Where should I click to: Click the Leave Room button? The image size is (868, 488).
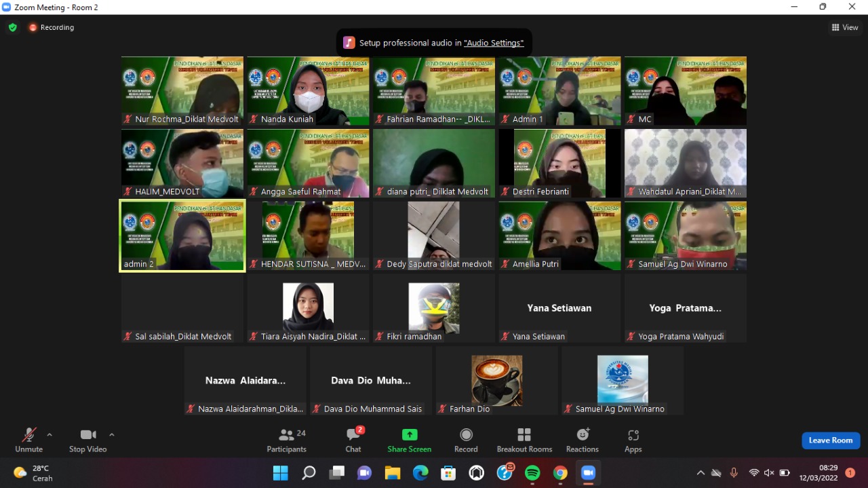[831, 440]
